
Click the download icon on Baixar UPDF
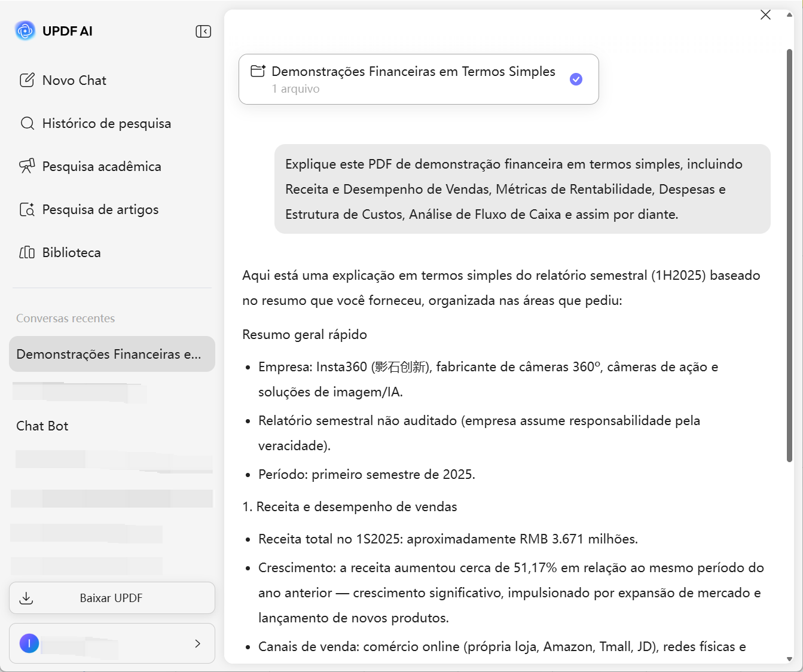coord(26,597)
